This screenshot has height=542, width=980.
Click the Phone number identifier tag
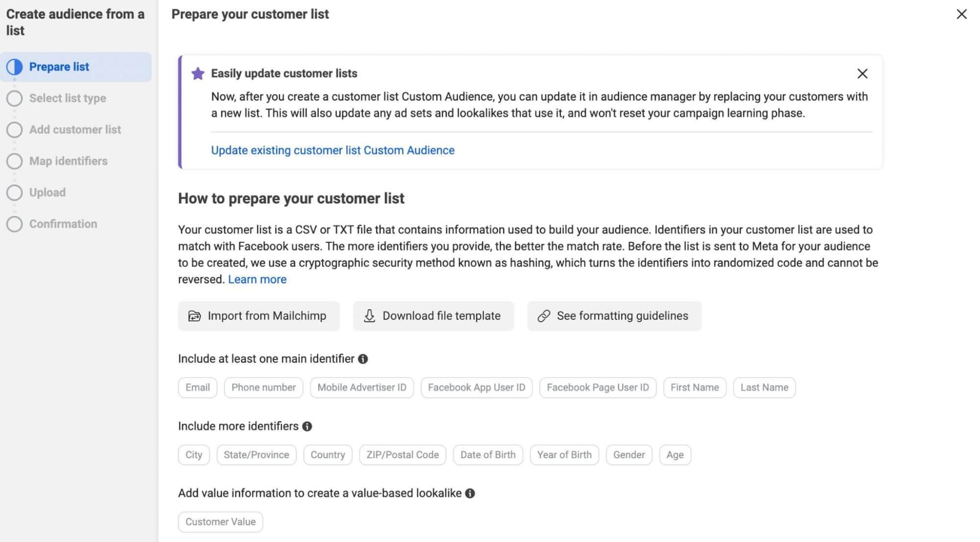coord(264,387)
